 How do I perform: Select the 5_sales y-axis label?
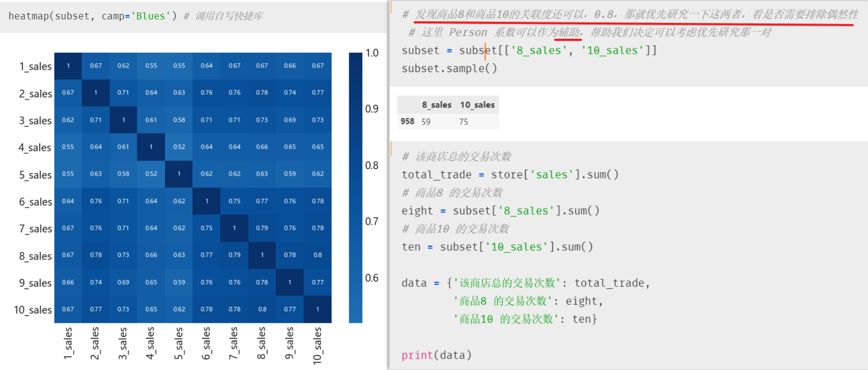point(35,175)
